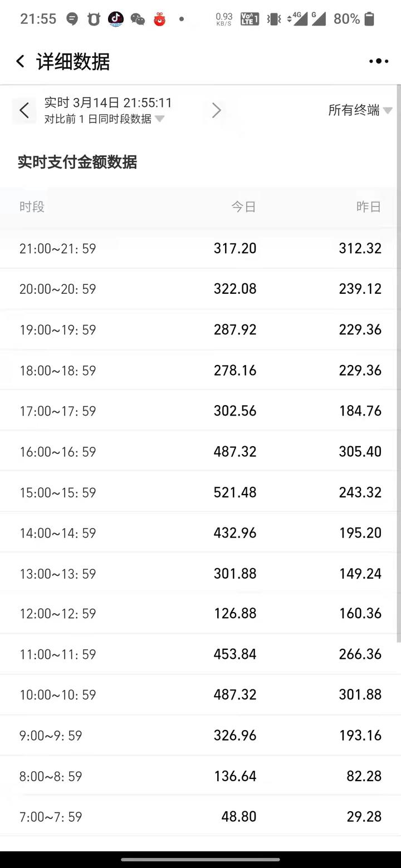Tap the red mascot notification icon

pos(160,19)
